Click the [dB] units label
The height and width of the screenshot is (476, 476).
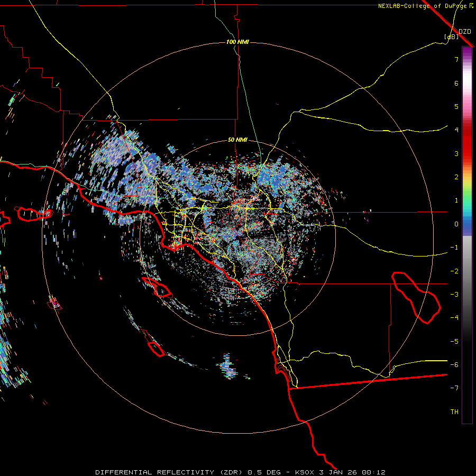tap(452, 36)
